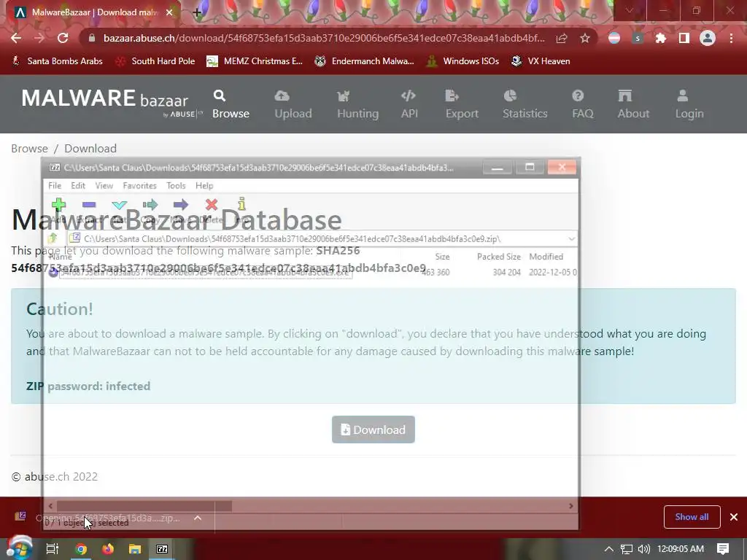Select the .exe file in the 7-Zip list
Image resolution: width=747 pixels, height=560 pixels.
coord(205,273)
